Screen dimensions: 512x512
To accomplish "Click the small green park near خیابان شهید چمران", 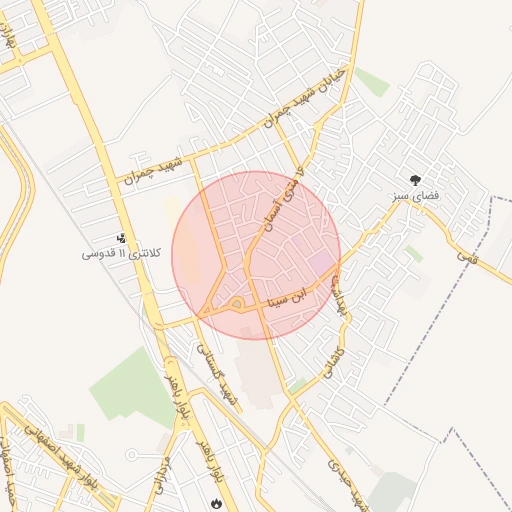I will tap(372, 82).
